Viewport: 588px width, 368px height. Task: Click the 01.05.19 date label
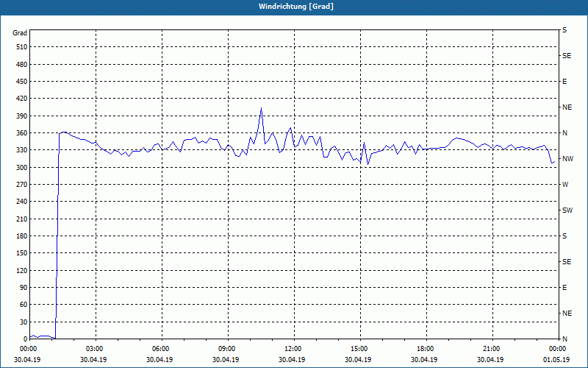click(x=556, y=360)
